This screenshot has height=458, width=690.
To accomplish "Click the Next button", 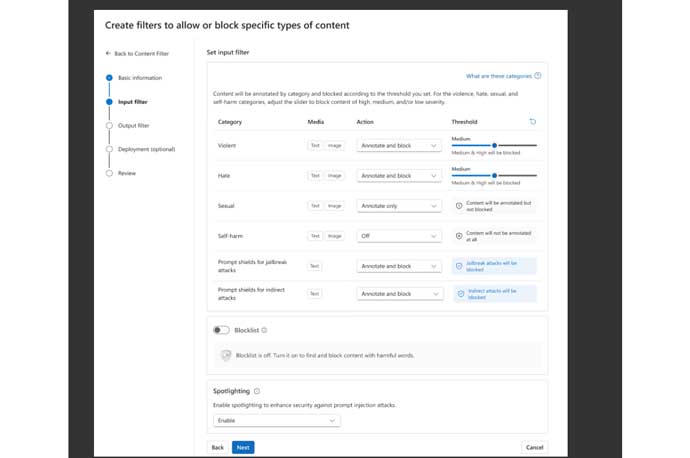I will 243,447.
